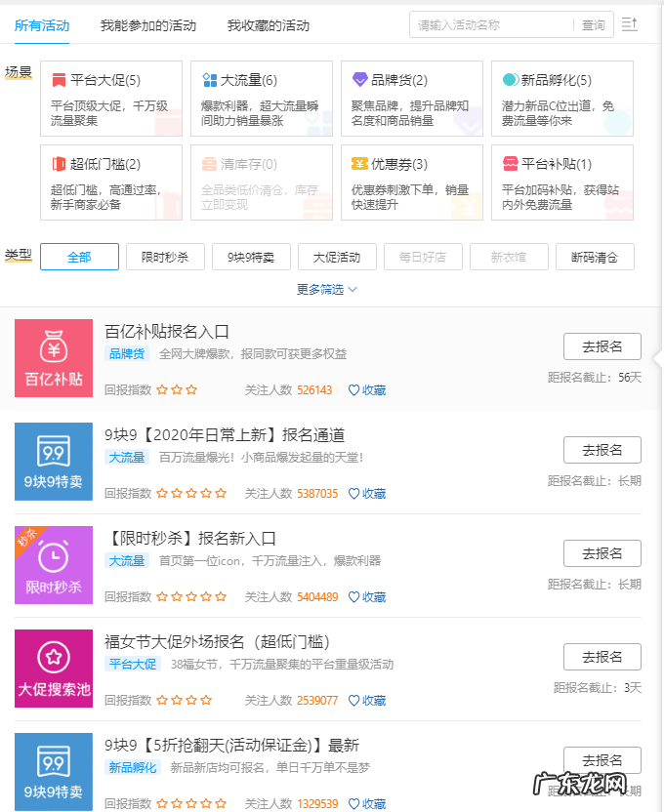The width and height of the screenshot is (664, 812).
Task: Click follower count 526143
Action: pos(314,390)
